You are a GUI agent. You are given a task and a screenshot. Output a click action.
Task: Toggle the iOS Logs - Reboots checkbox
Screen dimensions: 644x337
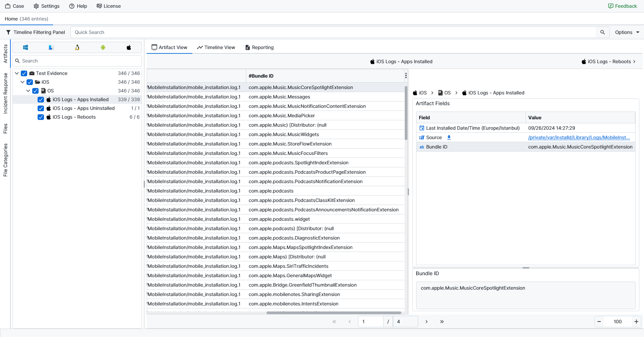click(41, 117)
